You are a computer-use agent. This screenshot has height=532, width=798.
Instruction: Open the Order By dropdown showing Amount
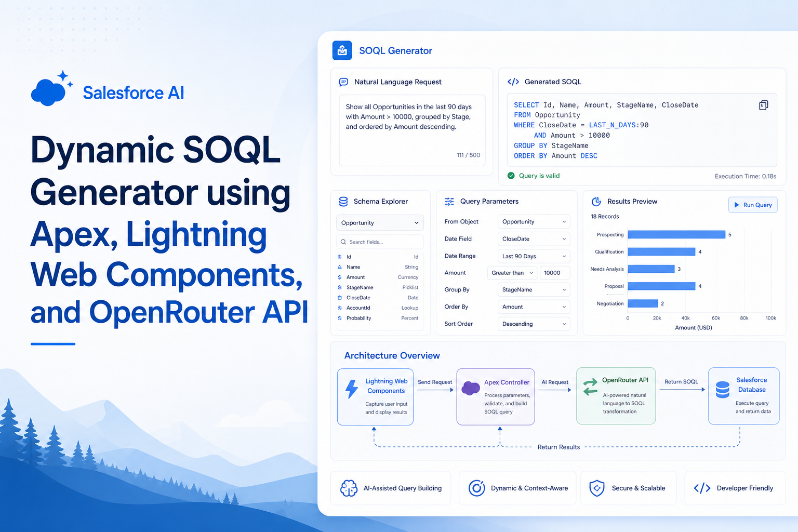click(534, 307)
